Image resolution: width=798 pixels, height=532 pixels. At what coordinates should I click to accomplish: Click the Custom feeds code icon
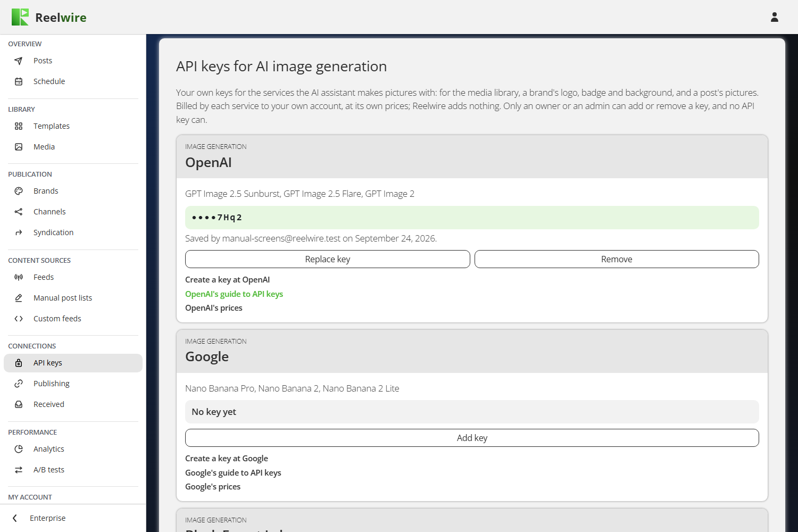pyautogui.click(x=19, y=319)
